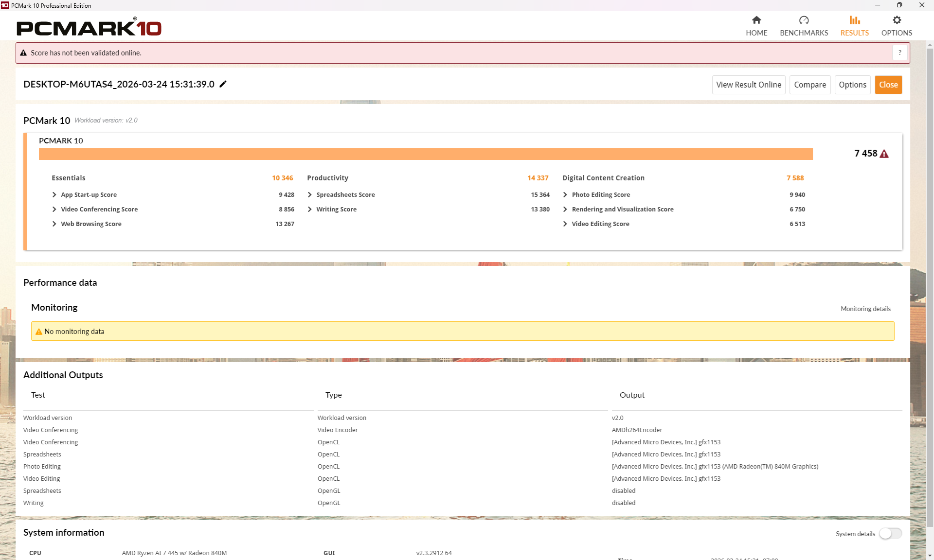Open Options via the gear icon
This screenshot has width=934, height=560.
(x=897, y=20)
